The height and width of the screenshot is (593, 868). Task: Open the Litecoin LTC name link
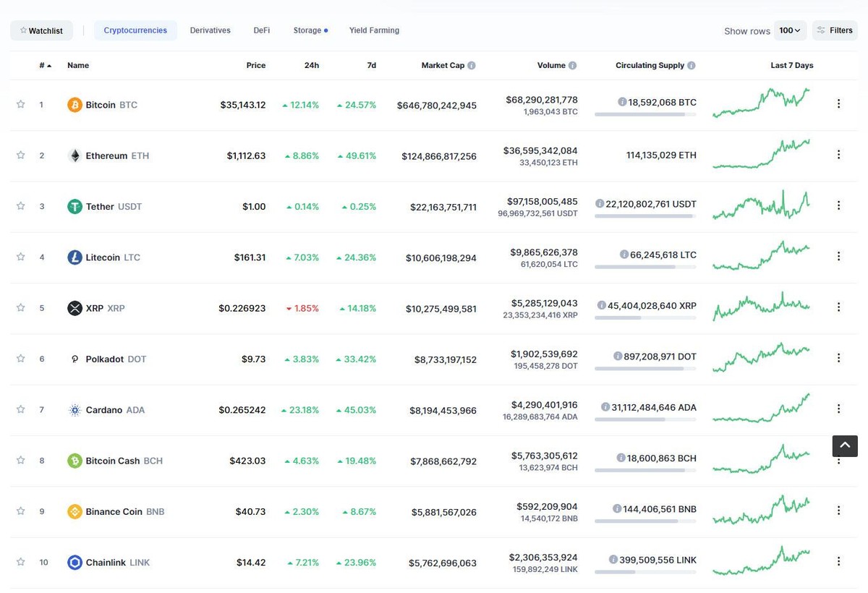coord(106,257)
